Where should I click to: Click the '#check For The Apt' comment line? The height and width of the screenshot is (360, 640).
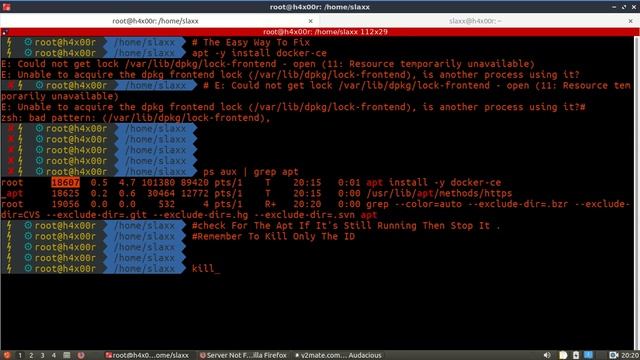[346, 226]
